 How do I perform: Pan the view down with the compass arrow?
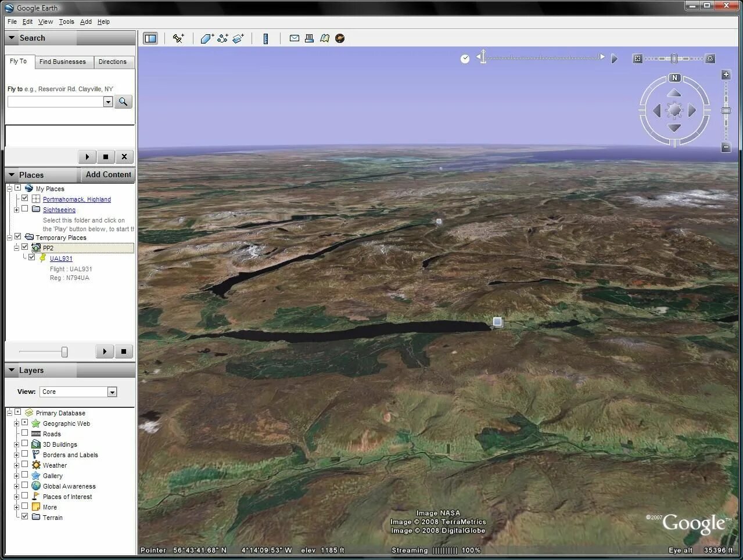tap(674, 128)
